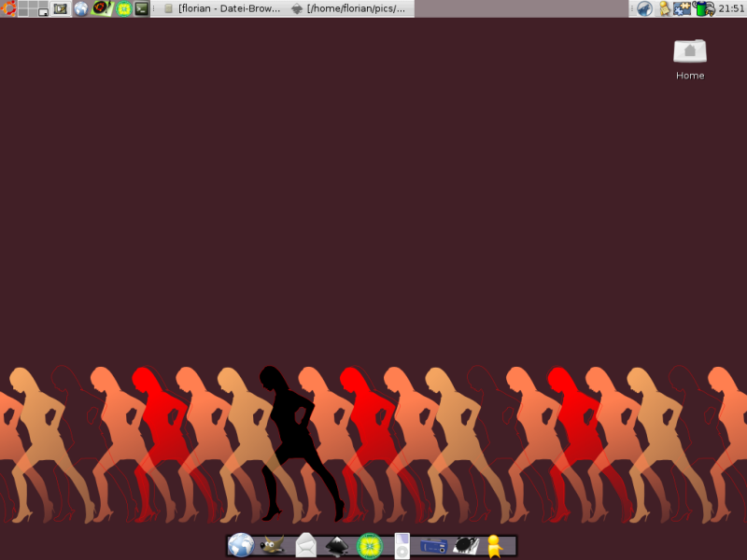Launch GIMP from the bottom dock
The width and height of the screenshot is (747, 560).
click(x=273, y=545)
